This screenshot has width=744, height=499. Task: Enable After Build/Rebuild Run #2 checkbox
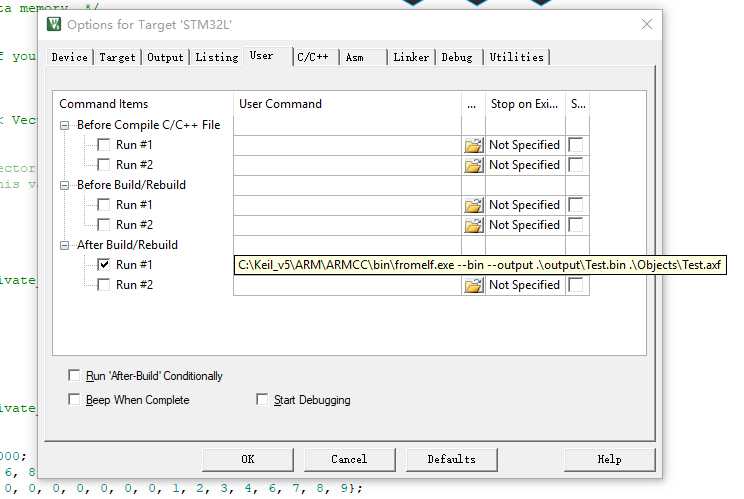pos(103,285)
